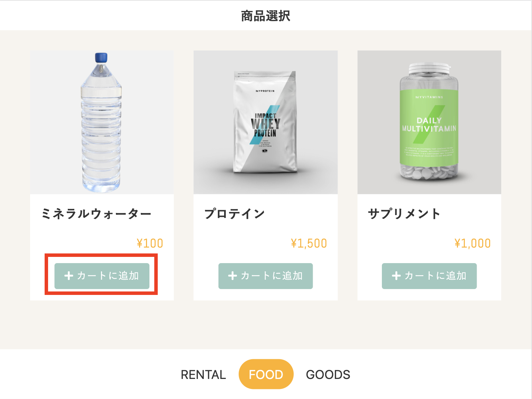Switch to the RENTAL tab
Image resolution: width=532 pixels, height=399 pixels.
pyautogui.click(x=203, y=374)
